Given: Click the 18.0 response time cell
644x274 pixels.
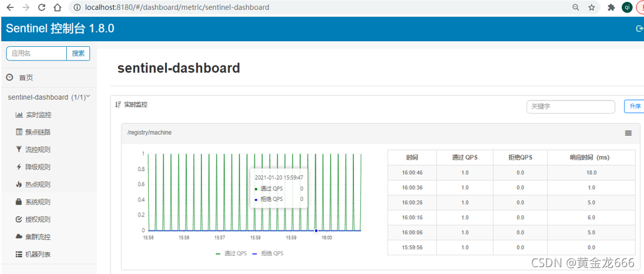Looking at the screenshot, I should pos(591,173).
